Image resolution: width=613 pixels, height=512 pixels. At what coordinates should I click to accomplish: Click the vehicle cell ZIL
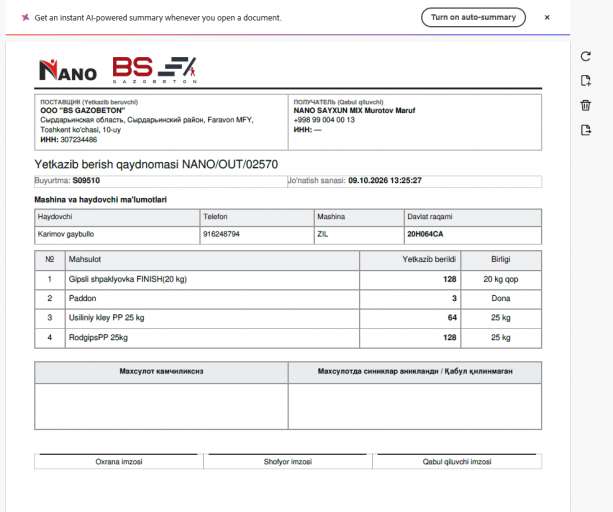(323, 234)
